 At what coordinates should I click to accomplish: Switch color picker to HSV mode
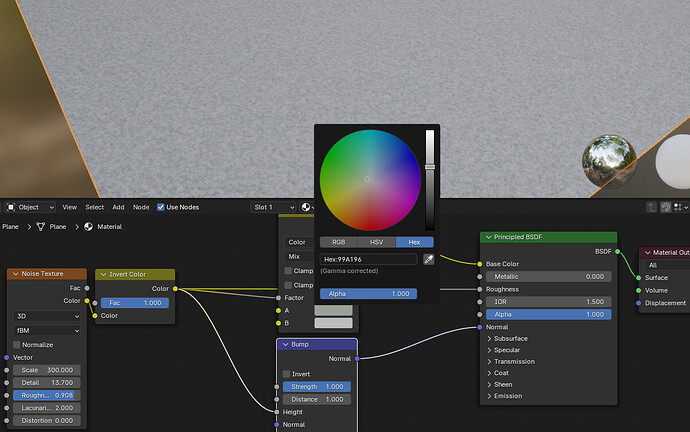(376, 242)
